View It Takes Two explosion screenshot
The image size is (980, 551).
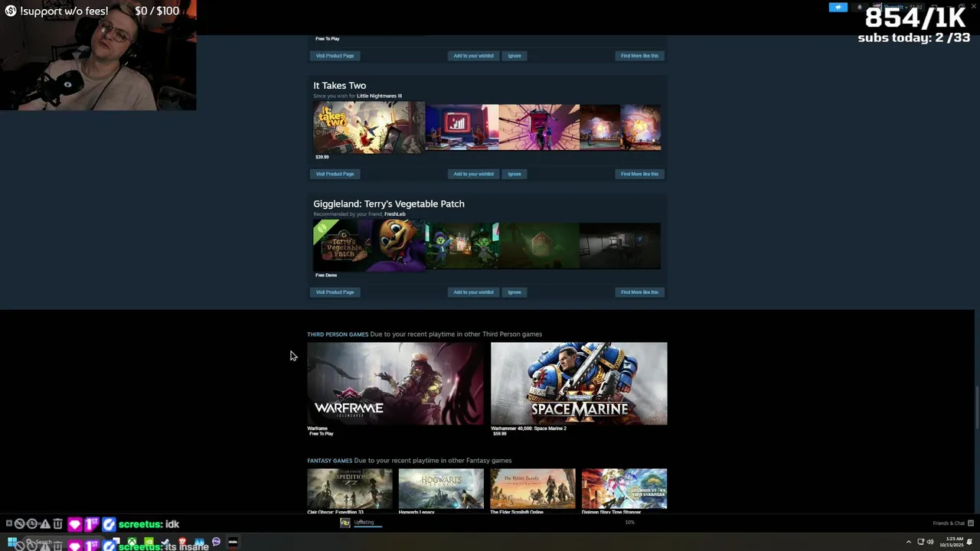[x=620, y=128]
